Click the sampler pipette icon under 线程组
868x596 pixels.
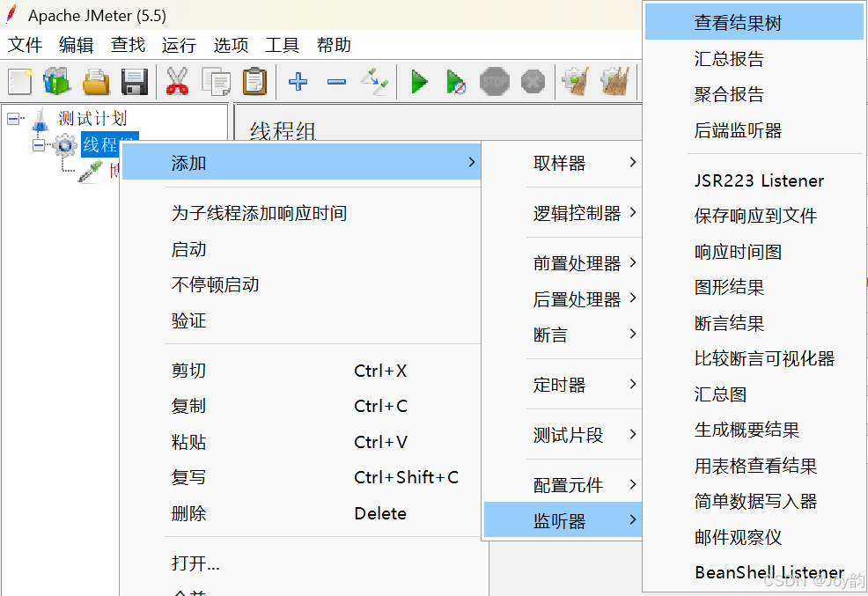point(90,172)
